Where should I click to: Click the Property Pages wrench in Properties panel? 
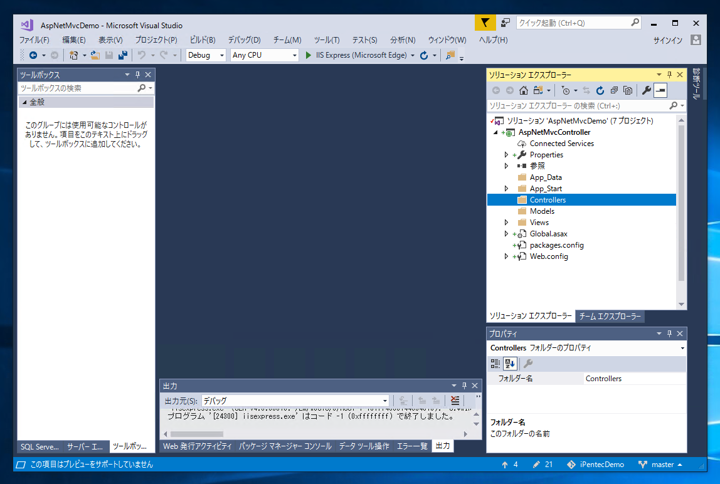tap(528, 364)
